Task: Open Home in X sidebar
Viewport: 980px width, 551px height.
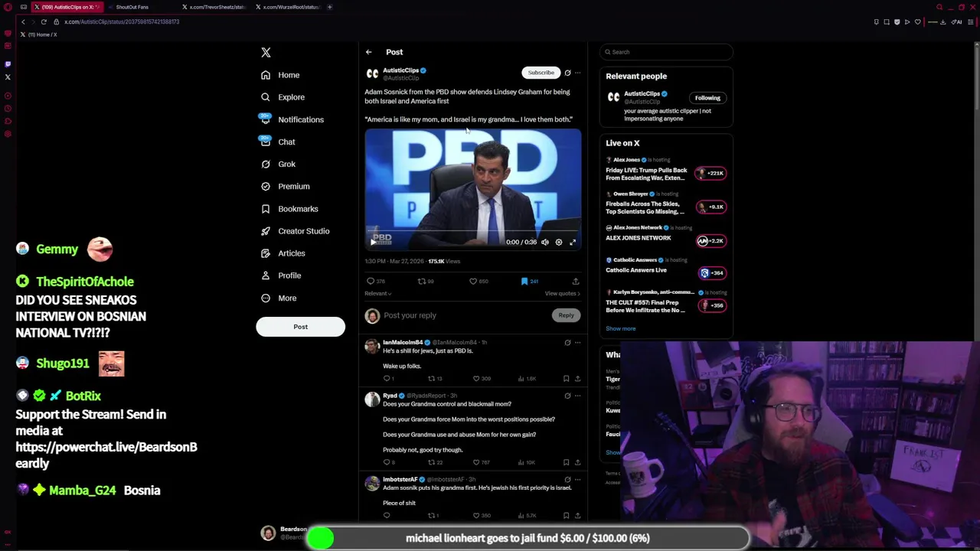Action: (x=280, y=75)
